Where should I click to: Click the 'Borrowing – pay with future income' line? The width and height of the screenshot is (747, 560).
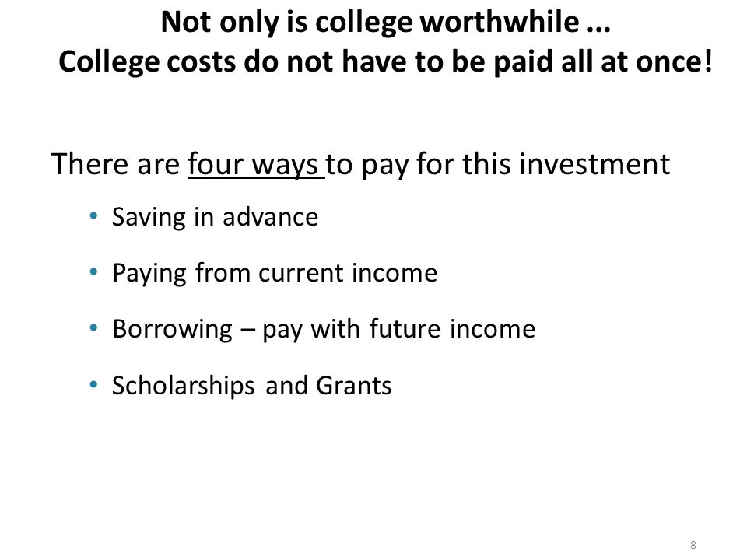324,330
